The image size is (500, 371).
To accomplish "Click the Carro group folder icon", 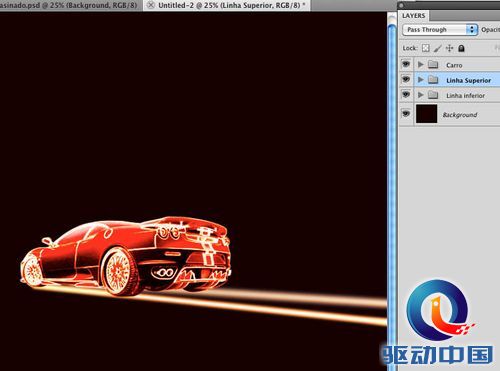I will point(433,64).
